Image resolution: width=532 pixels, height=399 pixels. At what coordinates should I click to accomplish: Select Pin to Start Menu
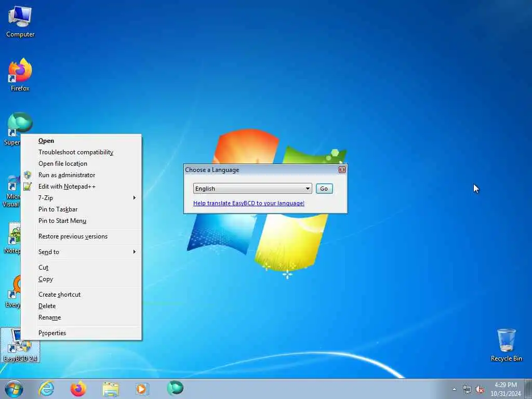pyautogui.click(x=81, y=220)
